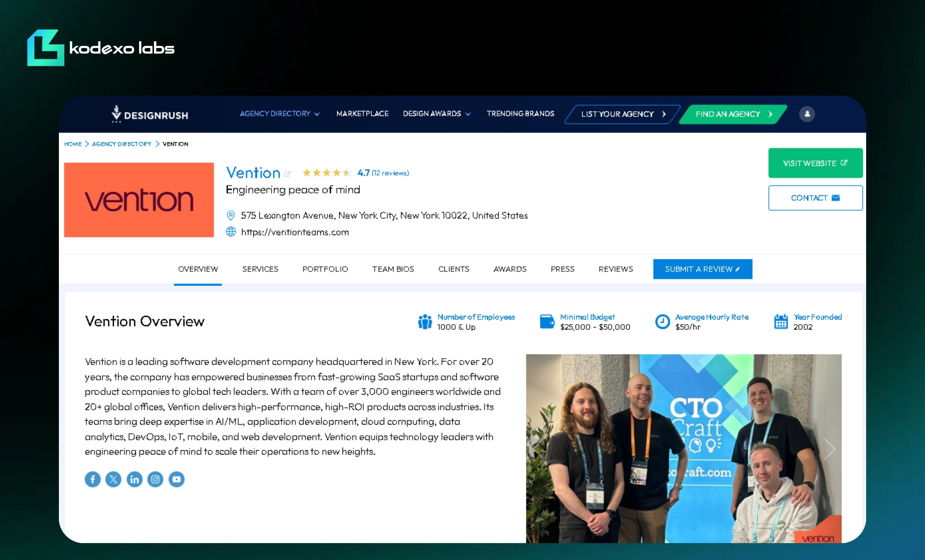Click the DesignRush logo
Viewport: 925px width, 560px height.
tap(150, 114)
